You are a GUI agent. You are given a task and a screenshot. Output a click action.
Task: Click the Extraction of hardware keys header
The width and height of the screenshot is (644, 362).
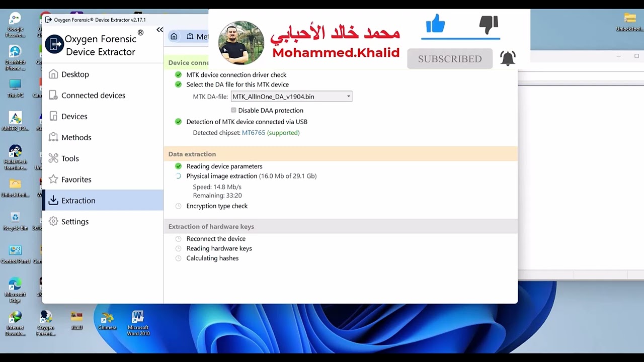[x=341, y=226]
